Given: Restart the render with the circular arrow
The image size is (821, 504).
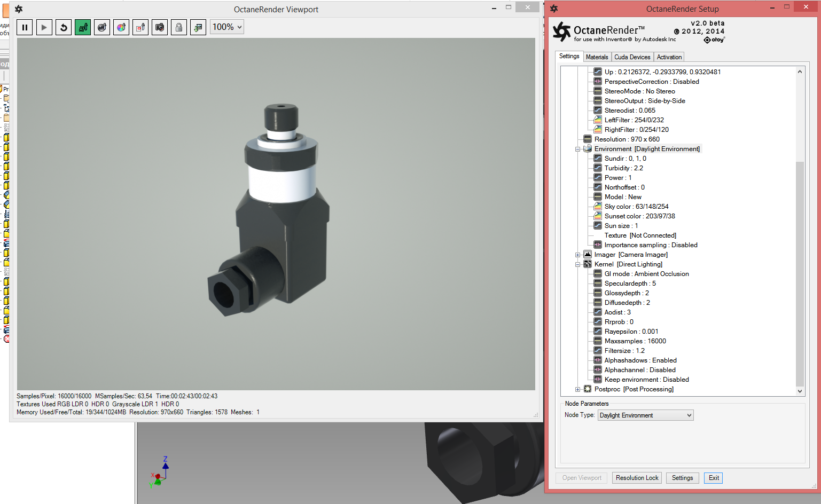Looking at the screenshot, I should pos(64,27).
